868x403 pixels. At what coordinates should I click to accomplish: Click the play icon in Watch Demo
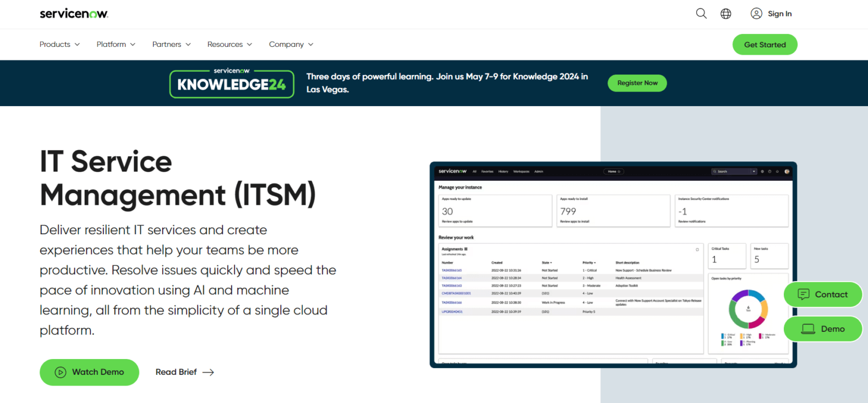point(60,372)
